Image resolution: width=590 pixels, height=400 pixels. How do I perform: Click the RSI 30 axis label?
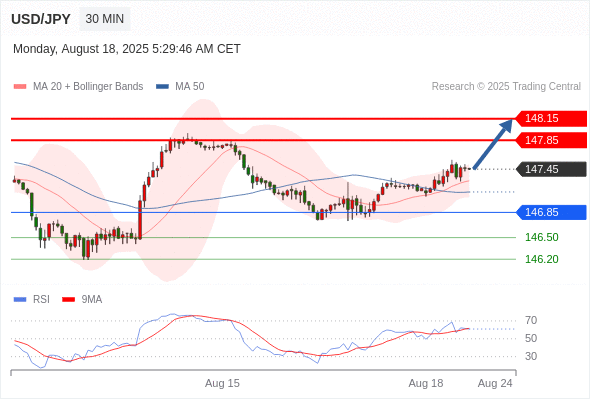click(x=531, y=356)
